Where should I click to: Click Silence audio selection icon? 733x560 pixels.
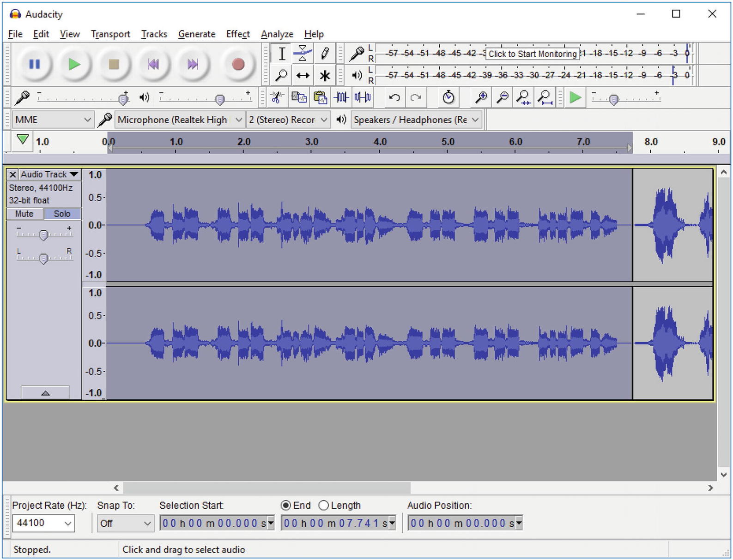click(x=363, y=97)
